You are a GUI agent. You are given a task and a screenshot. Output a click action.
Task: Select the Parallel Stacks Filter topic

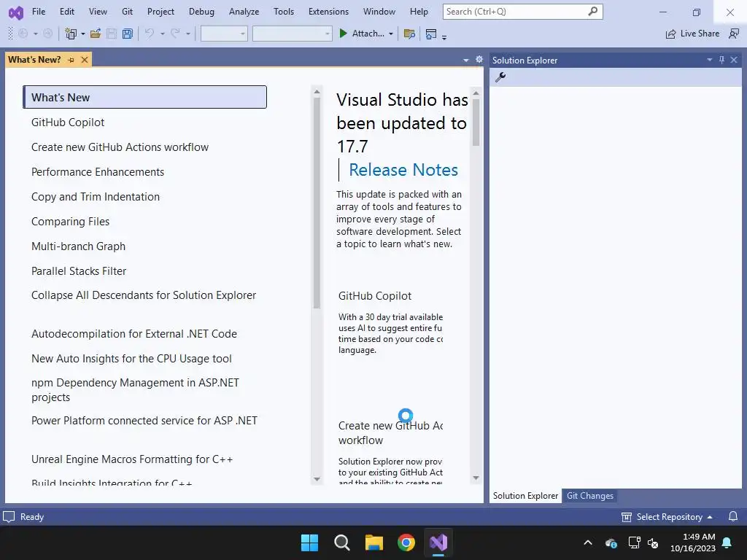79,271
